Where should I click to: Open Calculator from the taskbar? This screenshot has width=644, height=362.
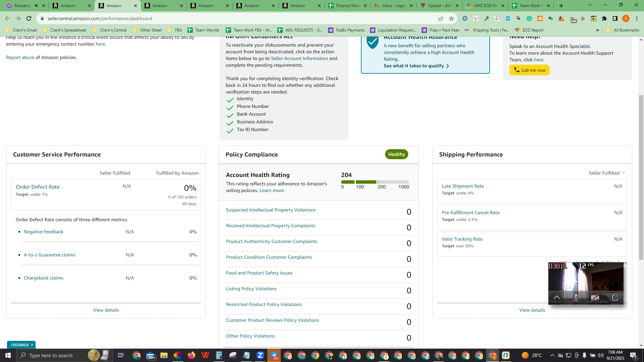click(x=219, y=355)
